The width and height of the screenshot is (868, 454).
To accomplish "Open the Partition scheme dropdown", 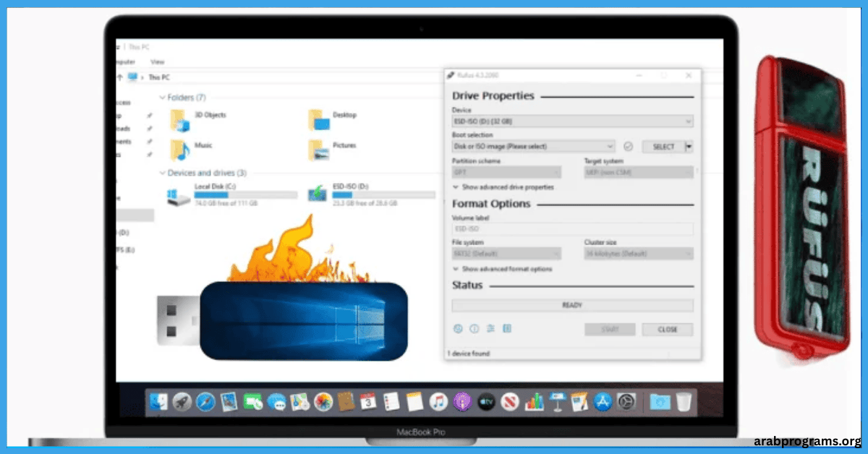I will click(506, 172).
